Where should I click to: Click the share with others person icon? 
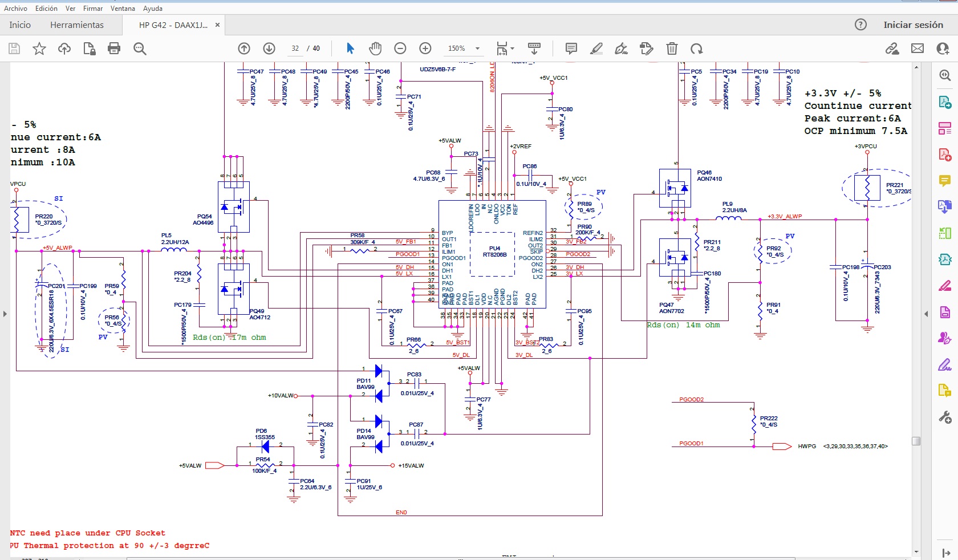tap(943, 48)
